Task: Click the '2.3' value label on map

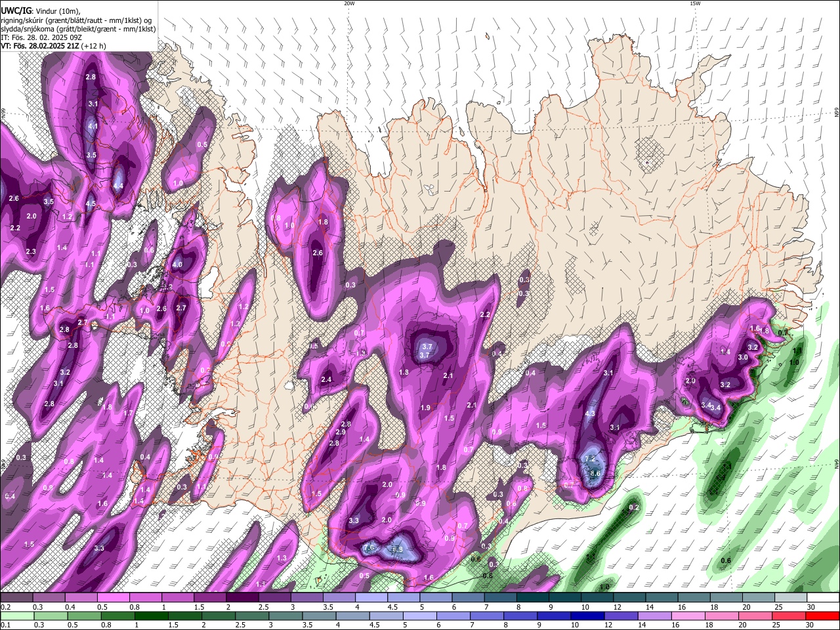Action: coord(31,252)
